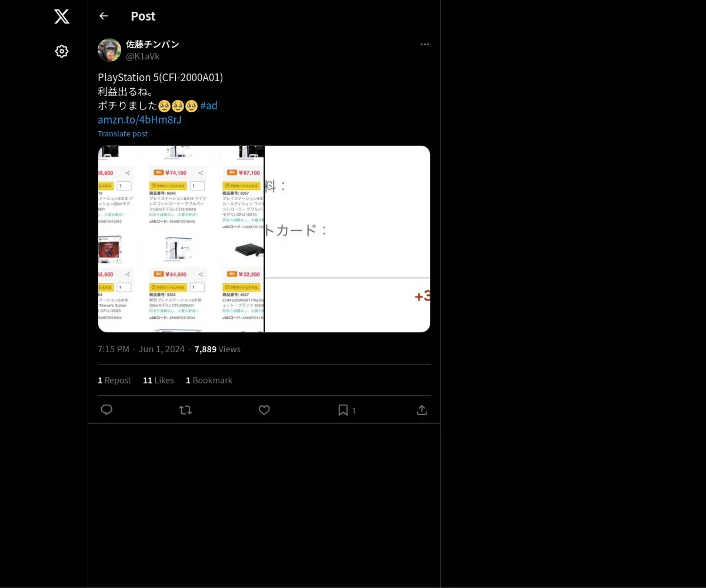Open the 佐藤チンパン profile avatar
The width and height of the screenshot is (706, 588).
pos(109,51)
